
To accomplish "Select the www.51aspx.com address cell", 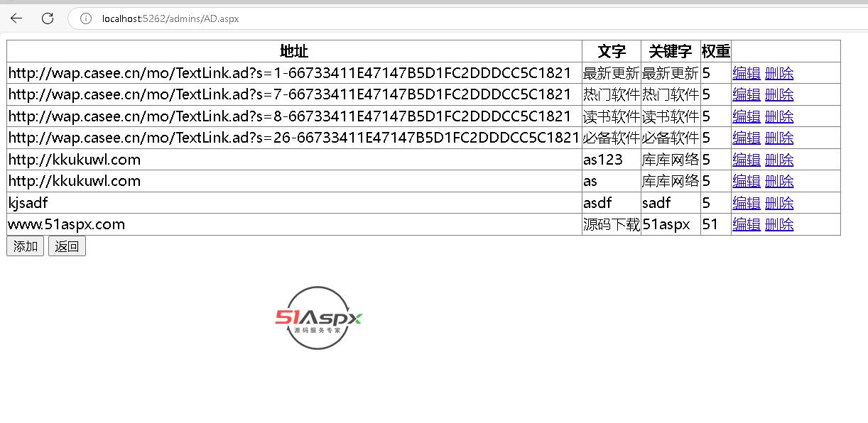I will pyautogui.click(x=294, y=224).
